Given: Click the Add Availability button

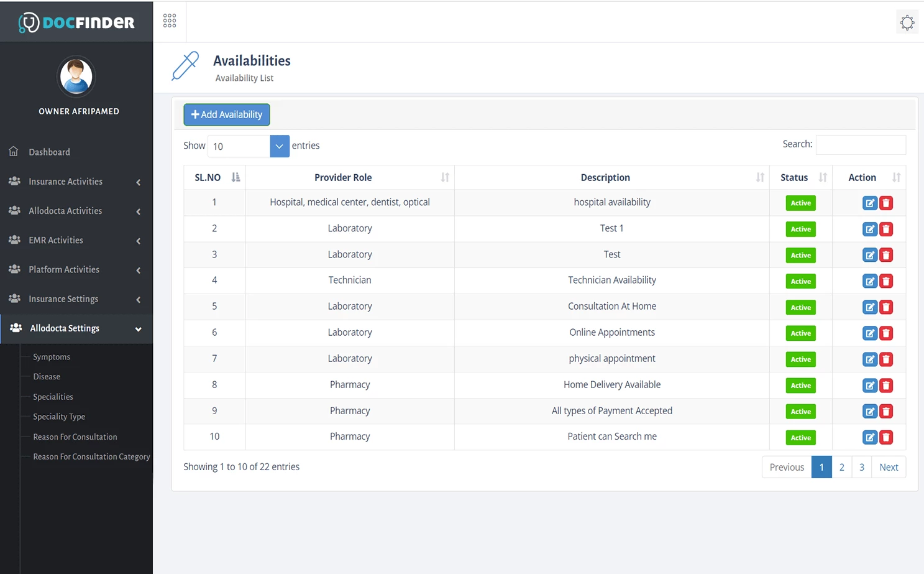Looking at the screenshot, I should tap(226, 114).
